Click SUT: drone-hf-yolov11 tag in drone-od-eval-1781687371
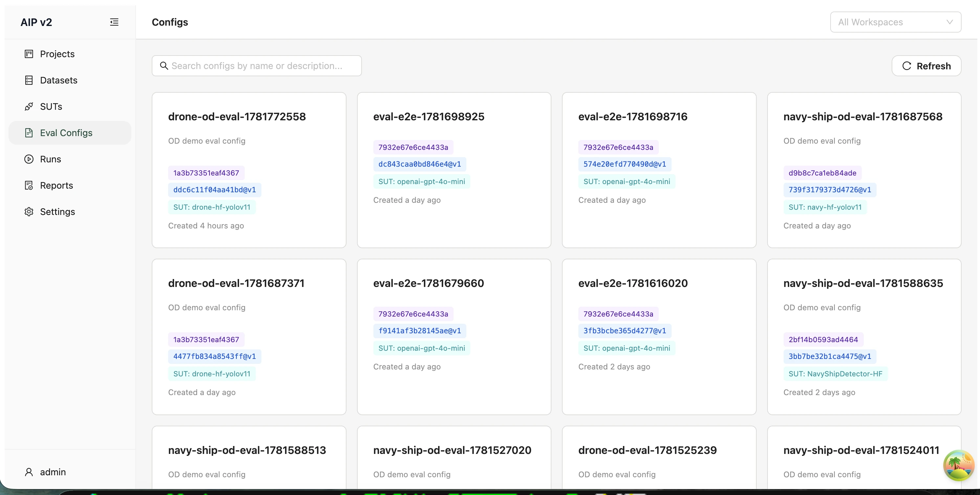 [x=212, y=374]
